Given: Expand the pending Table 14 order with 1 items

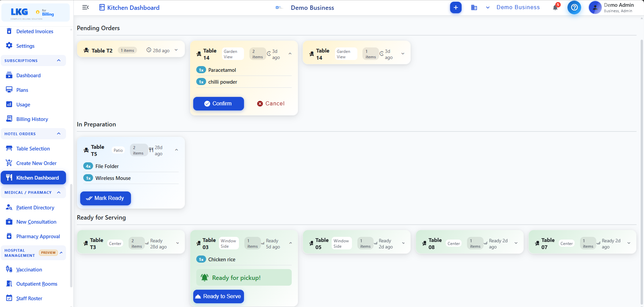Looking at the screenshot, I should [x=403, y=54].
